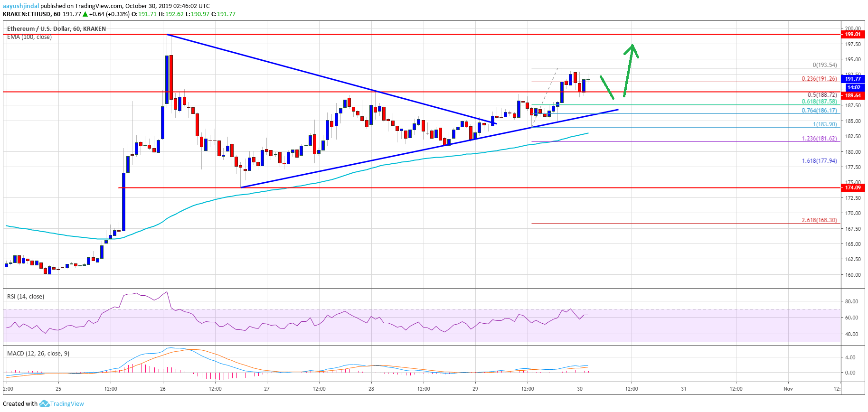The width and height of the screenshot is (868, 412).
Task: Click the 0.764(186.17) Fibonacci level label
Action: [x=820, y=111]
